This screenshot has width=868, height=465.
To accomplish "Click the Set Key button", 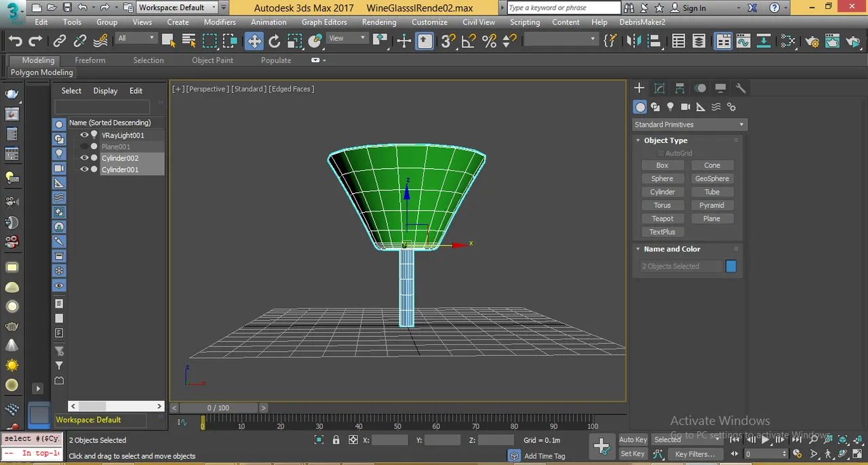I will click(x=633, y=454).
